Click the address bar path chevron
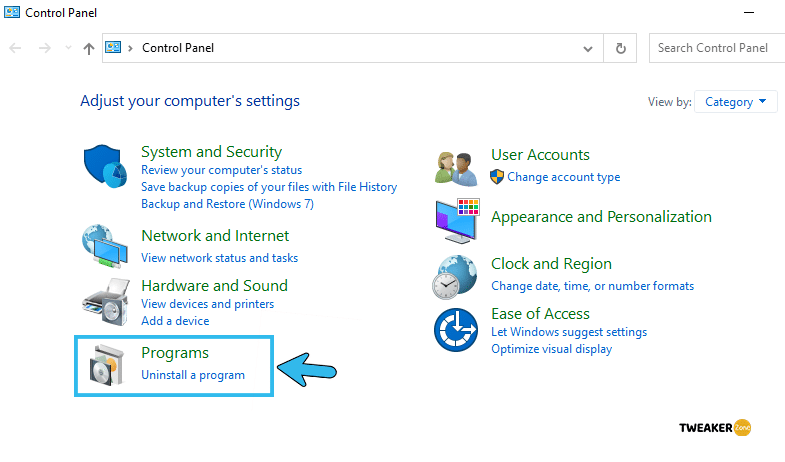The height and width of the screenshot is (462, 785). click(130, 48)
